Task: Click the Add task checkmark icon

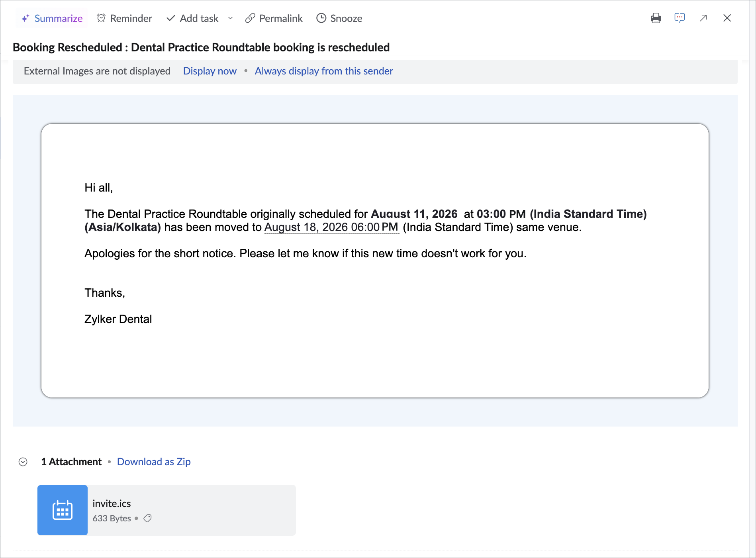Action: coord(170,18)
